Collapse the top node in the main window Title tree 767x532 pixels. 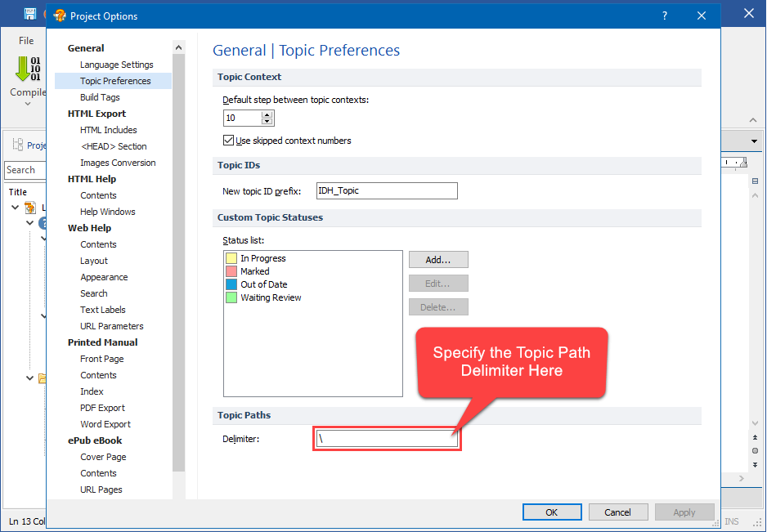[x=16, y=208]
